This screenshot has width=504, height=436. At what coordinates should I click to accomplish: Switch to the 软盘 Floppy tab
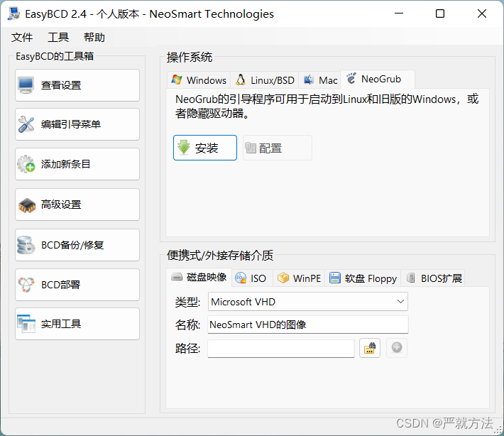tap(363, 278)
